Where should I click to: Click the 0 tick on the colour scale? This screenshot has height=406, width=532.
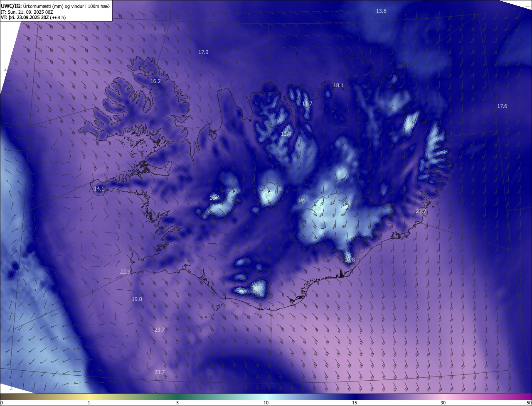click(x=1, y=403)
